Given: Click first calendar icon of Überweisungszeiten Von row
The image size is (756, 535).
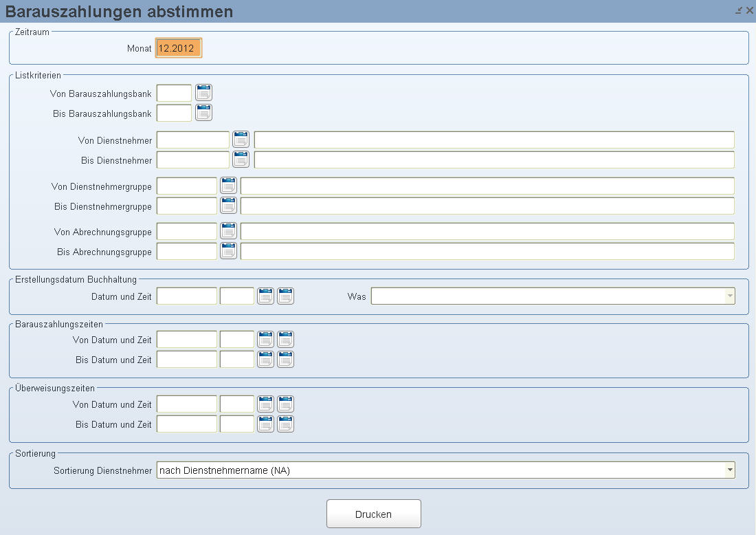Looking at the screenshot, I should pos(266,404).
